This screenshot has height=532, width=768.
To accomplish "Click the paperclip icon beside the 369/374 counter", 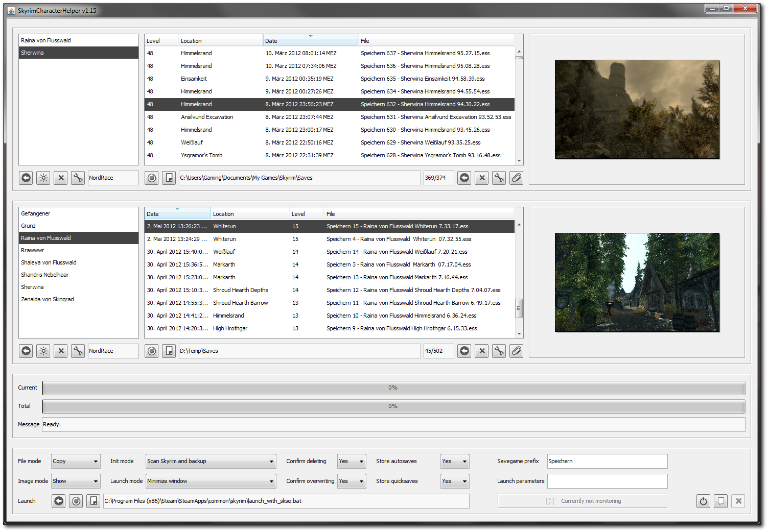I will tap(516, 178).
